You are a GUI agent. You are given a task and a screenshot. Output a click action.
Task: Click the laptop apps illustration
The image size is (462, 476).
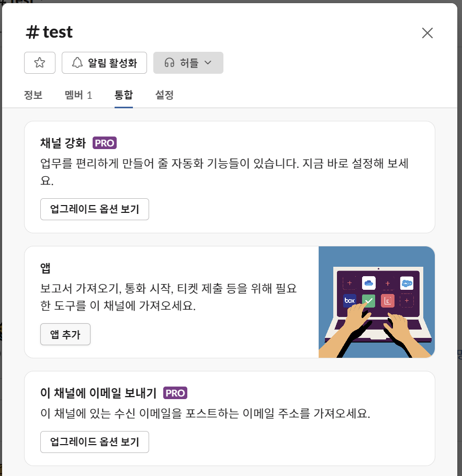[377, 302]
